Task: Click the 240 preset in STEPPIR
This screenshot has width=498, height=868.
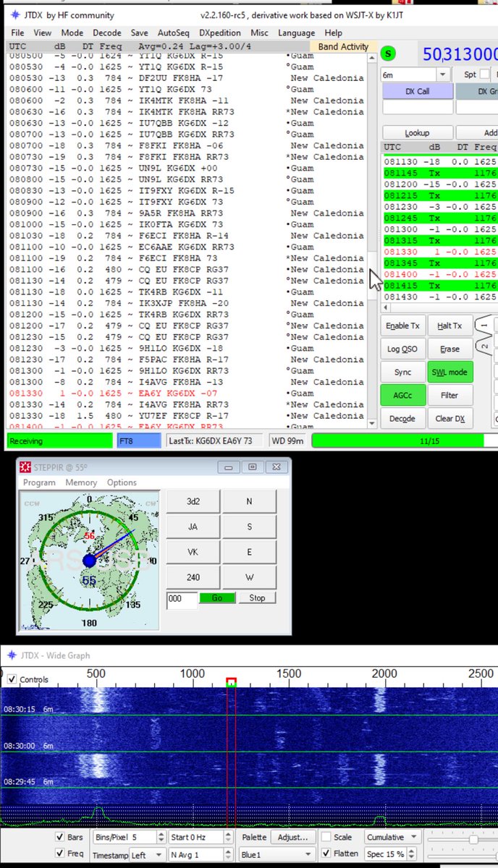Action: click(193, 578)
